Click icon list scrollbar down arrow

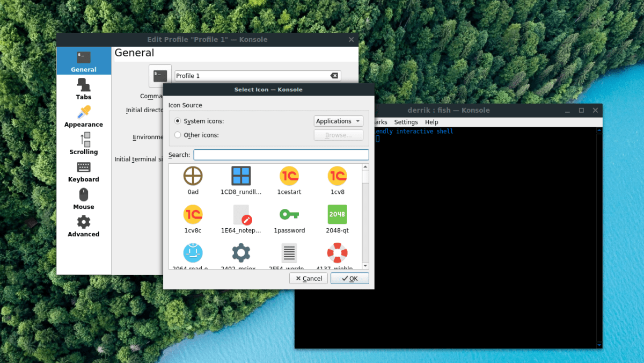click(365, 265)
